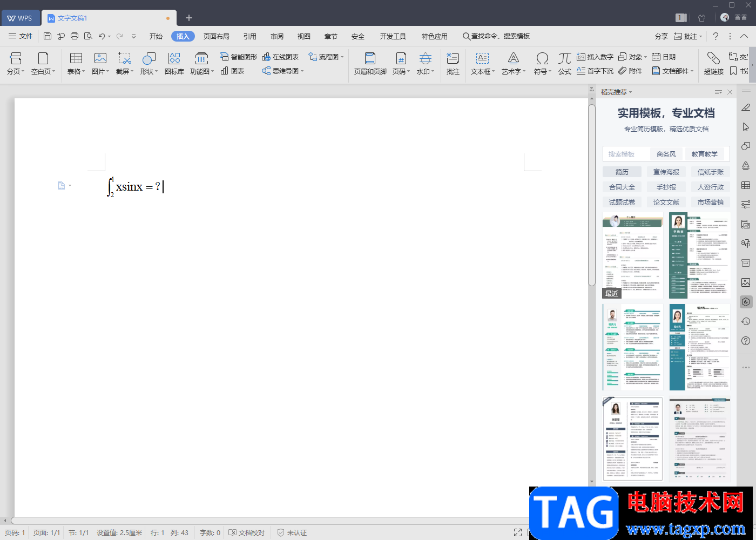Open the 形状 shapes tool
The image size is (756, 540).
click(149, 63)
